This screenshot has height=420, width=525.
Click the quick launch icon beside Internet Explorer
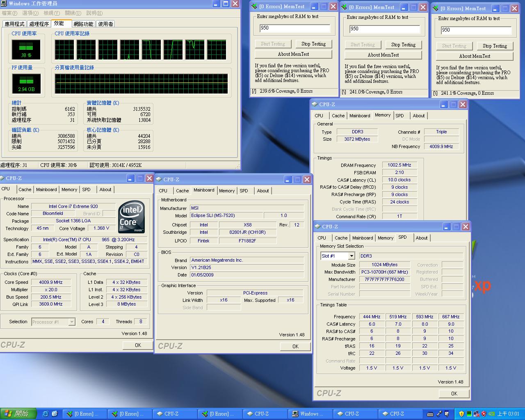pos(55,413)
